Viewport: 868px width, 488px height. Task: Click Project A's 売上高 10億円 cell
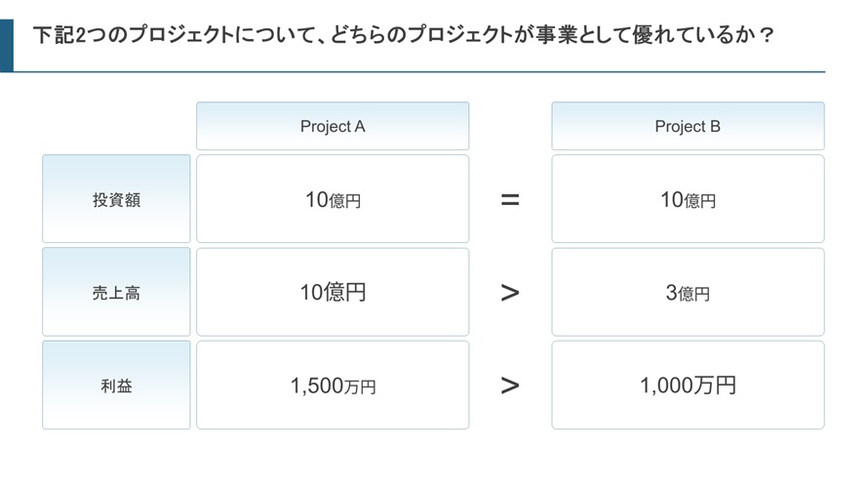click(x=333, y=292)
